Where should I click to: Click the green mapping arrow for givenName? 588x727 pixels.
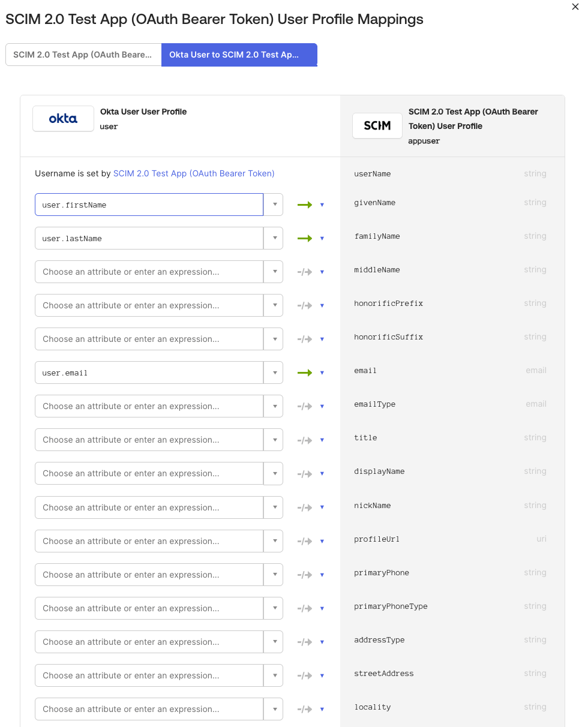[305, 205]
